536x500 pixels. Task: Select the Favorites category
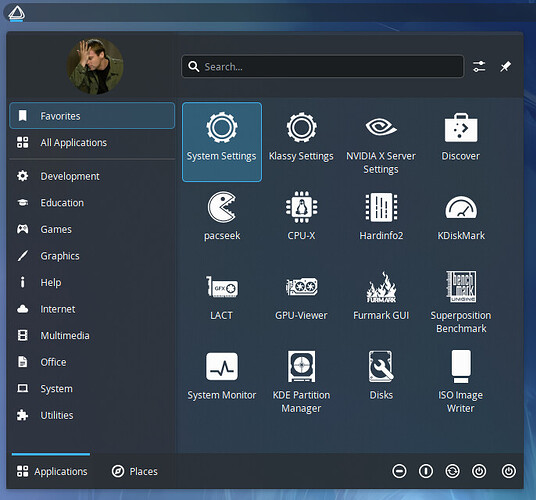pyautogui.click(x=92, y=116)
